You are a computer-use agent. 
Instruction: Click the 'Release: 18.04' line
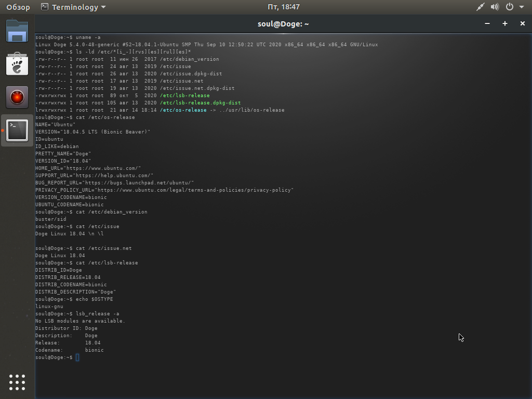(x=68, y=343)
